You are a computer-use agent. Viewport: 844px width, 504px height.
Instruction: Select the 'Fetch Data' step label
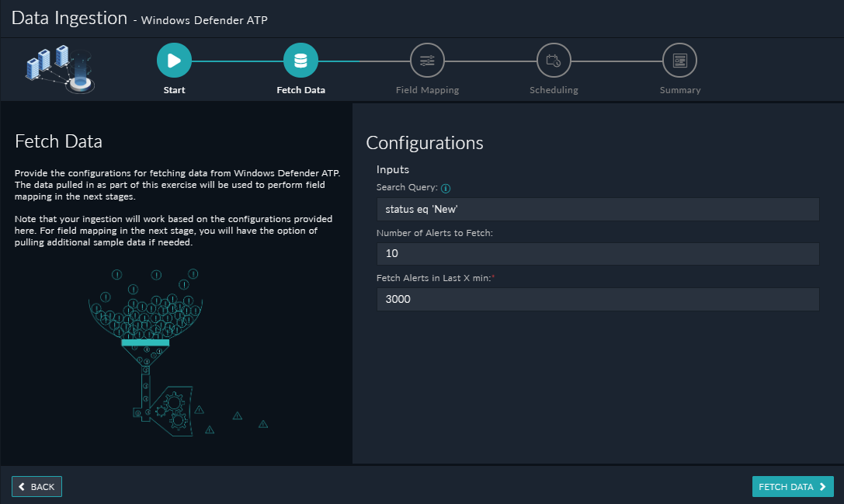coord(300,90)
